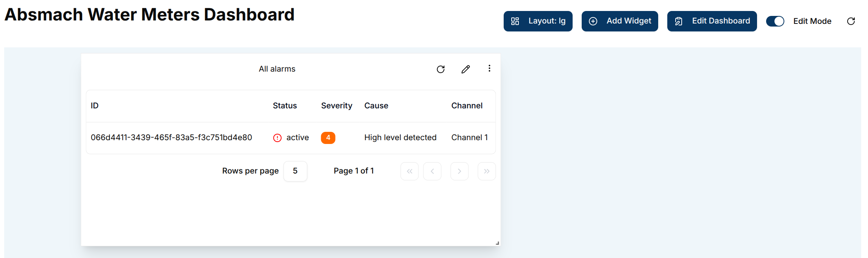
Task: Change the rows per page value
Action: (x=295, y=171)
